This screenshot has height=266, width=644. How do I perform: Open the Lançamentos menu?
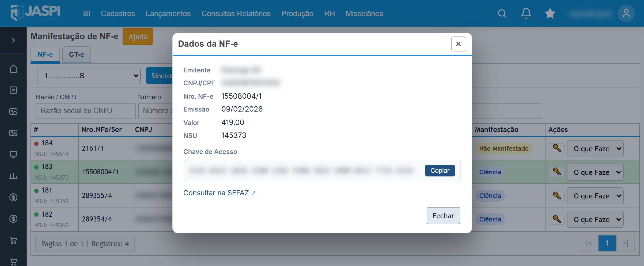point(168,13)
